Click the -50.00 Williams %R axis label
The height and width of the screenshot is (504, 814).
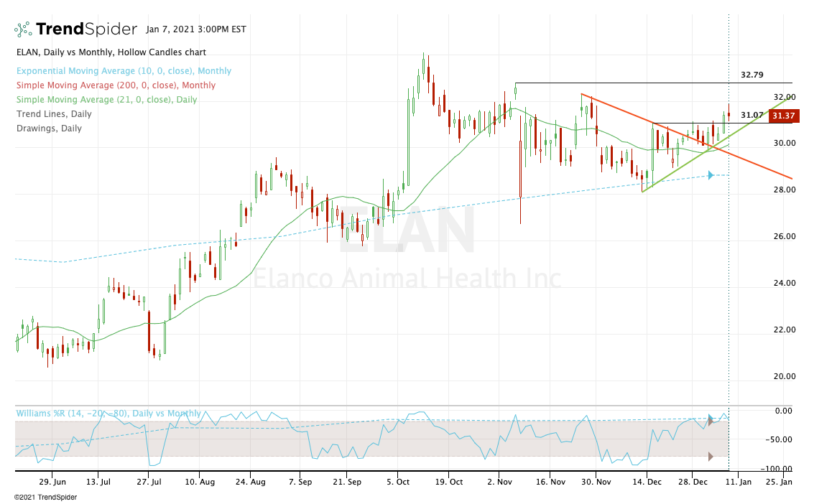(x=779, y=439)
